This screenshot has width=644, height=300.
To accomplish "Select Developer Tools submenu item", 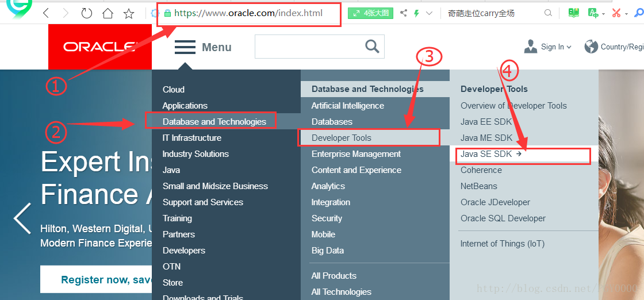I will point(342,138).
